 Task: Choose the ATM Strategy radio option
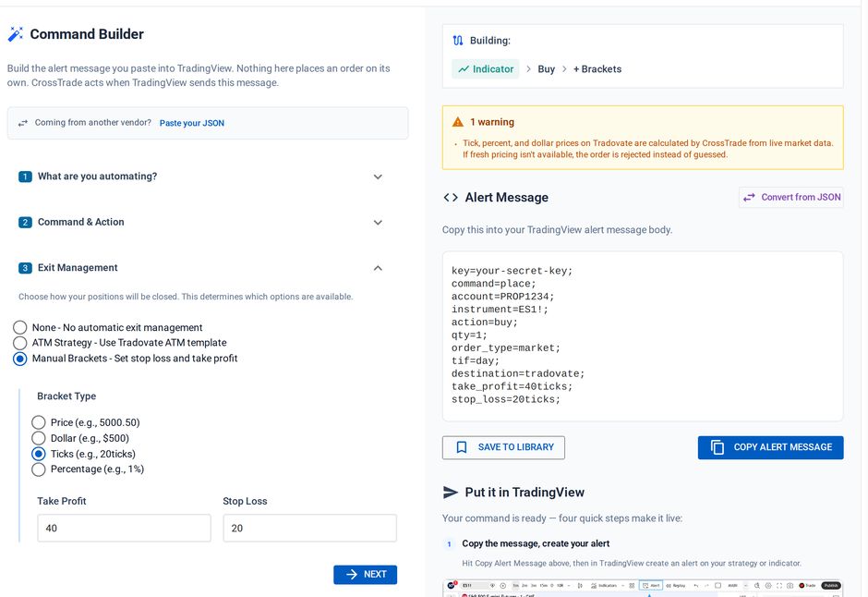(x=20, y=343)
